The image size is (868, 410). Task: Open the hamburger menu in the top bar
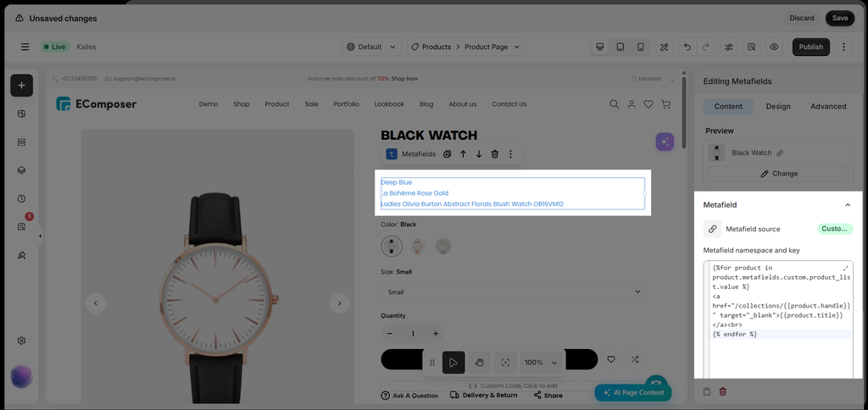25,47
